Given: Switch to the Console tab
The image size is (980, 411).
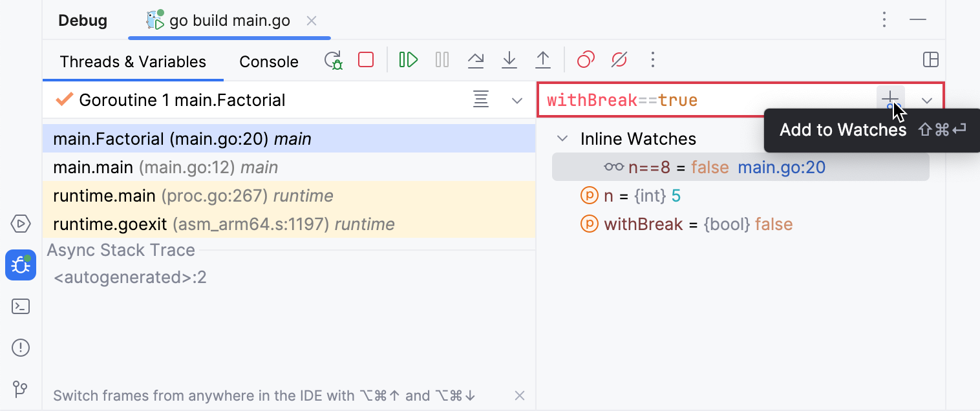Looking at the screenshot, I should tap(268, 61).
